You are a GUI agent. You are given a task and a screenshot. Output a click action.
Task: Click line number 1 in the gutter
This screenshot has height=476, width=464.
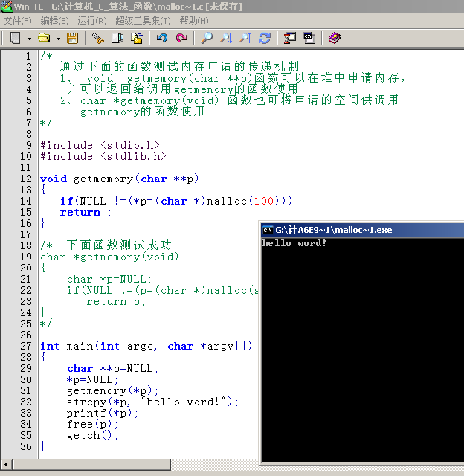(x=28, y=57)
